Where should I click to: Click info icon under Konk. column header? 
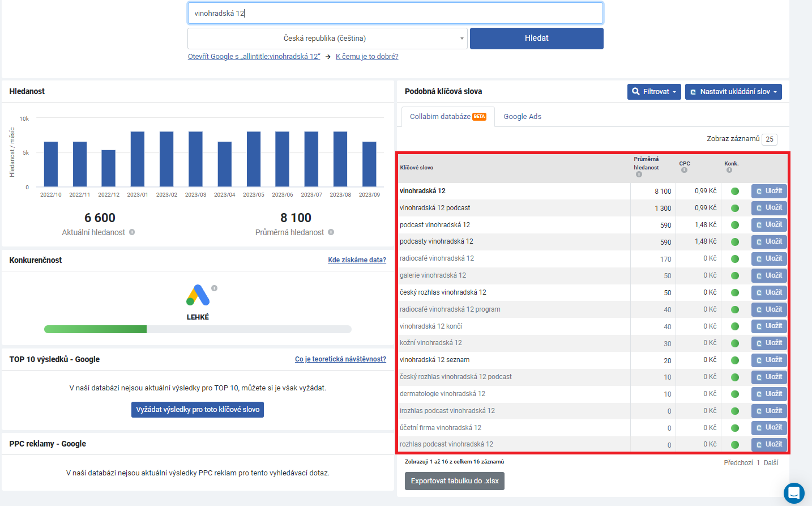point(729,170)
